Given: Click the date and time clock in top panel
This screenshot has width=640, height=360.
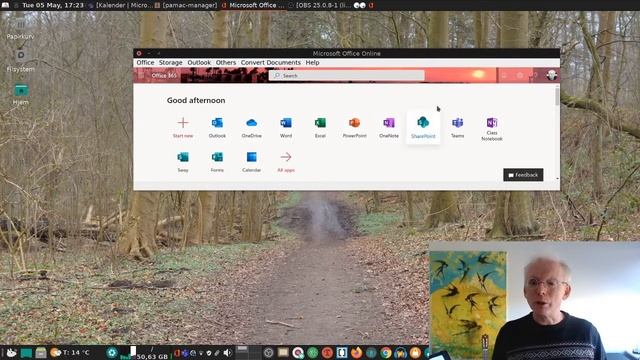Looking at the screenshot, I should click(53, 5).
